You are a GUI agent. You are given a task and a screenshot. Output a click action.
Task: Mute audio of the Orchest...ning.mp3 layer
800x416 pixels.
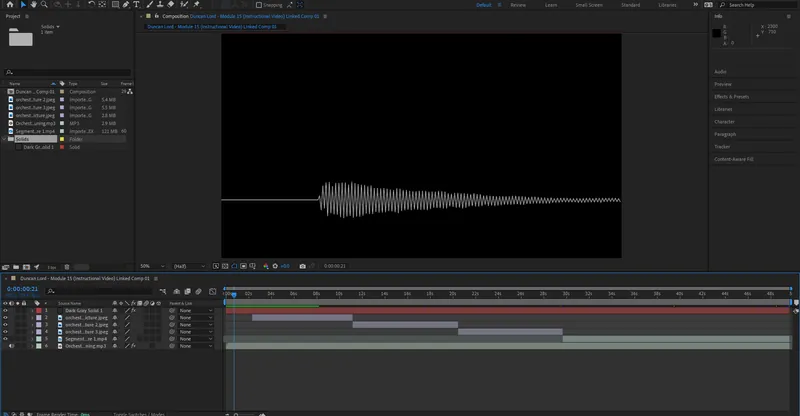pos(11,346)
